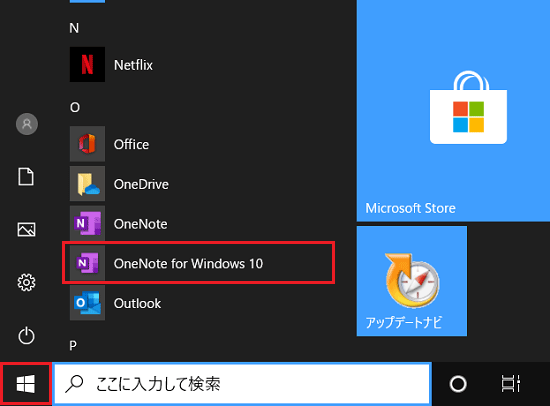Open Documents from Start sidebar
The height and width of the screenshot is (406, 550).
click(x=26, y=176)
